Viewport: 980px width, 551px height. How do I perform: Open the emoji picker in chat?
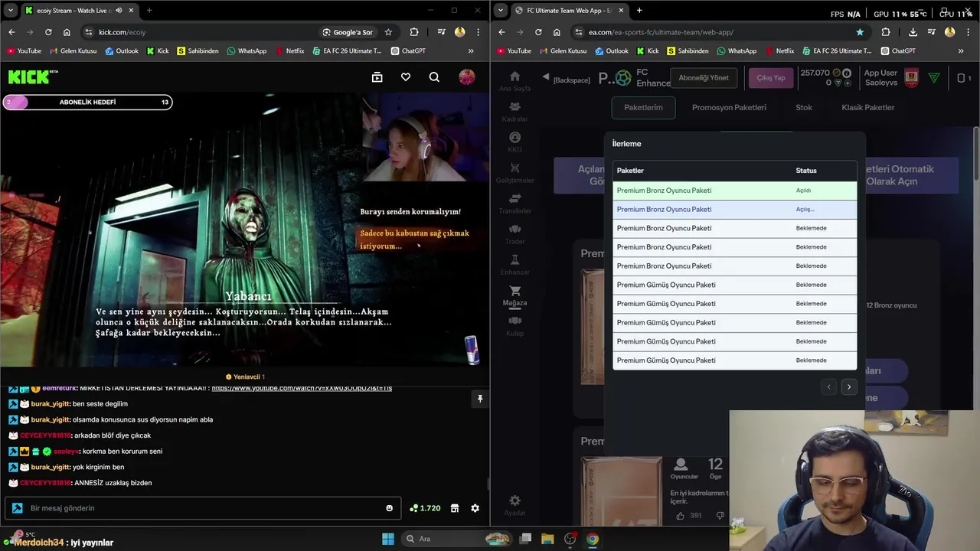[x=389, y=508]
